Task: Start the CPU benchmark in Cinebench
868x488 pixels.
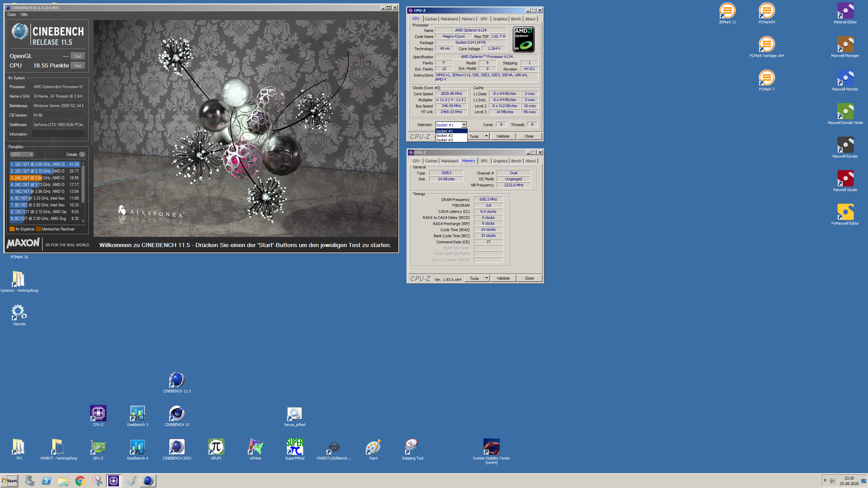Action: click(x=78, y=66)
